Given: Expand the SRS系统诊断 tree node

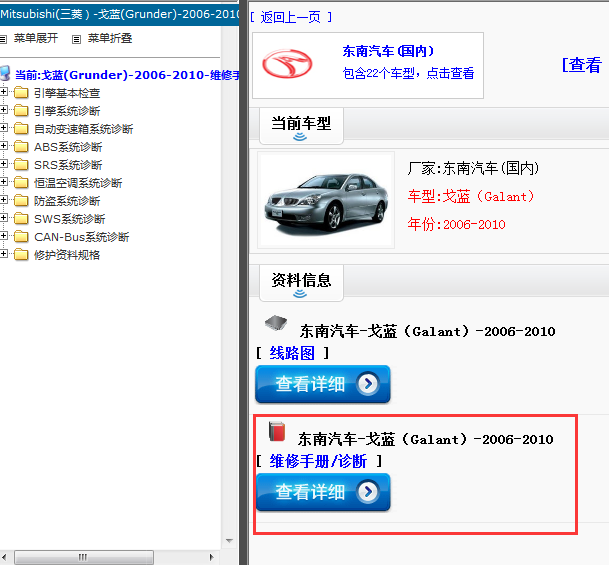Looking at the screenshot, I should pos(3,163).
